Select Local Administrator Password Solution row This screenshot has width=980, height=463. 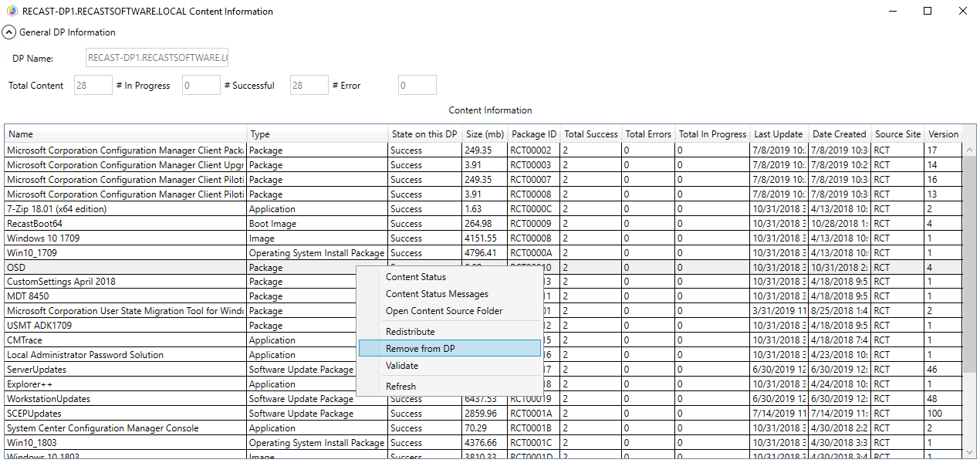click(x=484, y=355)
